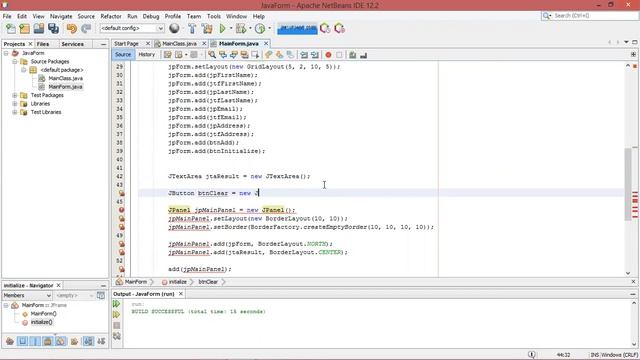Click Find Next Occurrence editor icon
Screen dimensions: 640x360
tap(233, 55)
